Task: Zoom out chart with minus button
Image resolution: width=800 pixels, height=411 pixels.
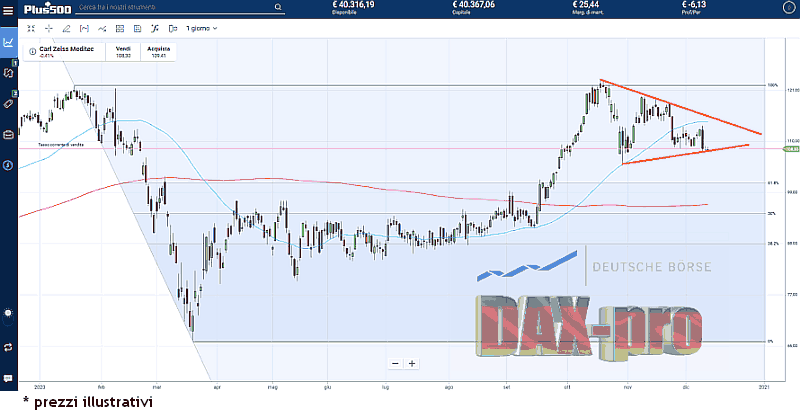Action: (x=395, y=364)
